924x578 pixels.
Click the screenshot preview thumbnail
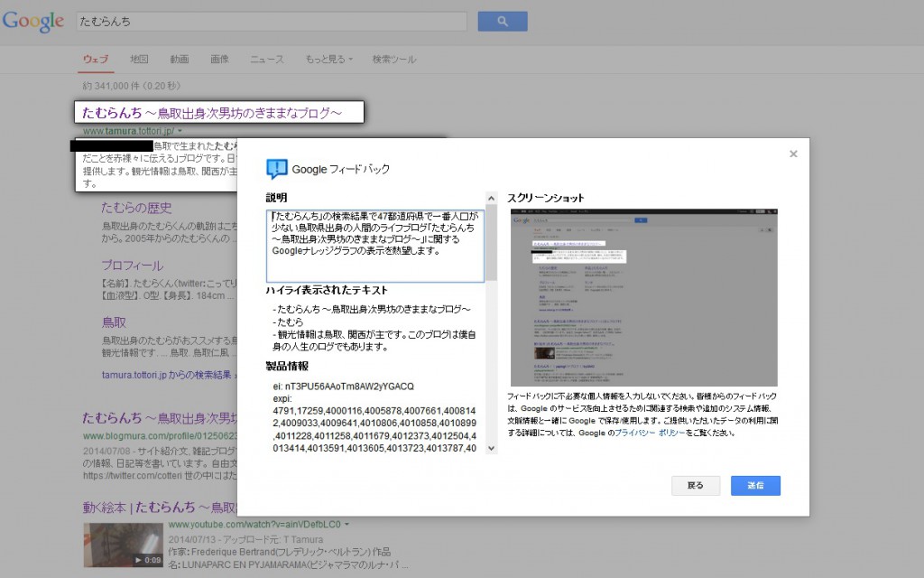[644, 297]
